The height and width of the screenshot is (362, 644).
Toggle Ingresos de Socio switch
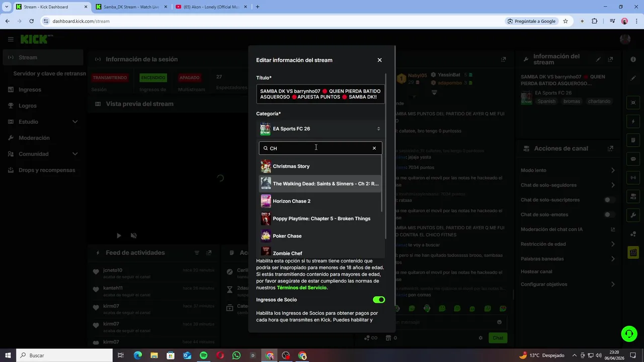click(x=379, y=300)
